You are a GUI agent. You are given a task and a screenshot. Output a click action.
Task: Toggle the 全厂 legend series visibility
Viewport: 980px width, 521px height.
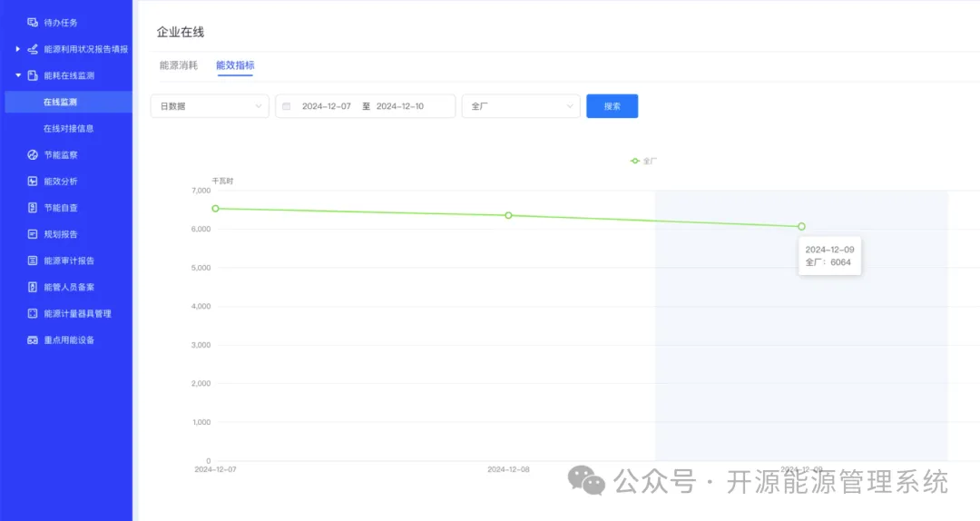643,161
